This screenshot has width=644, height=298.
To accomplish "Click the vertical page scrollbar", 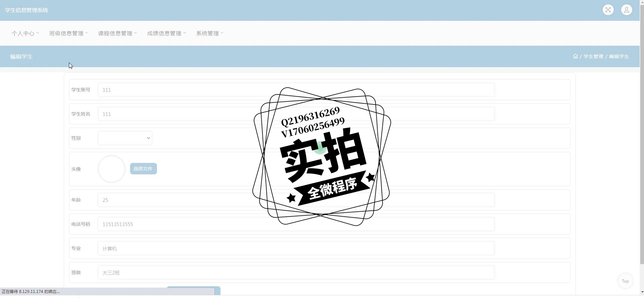I will tap(642, 134).
